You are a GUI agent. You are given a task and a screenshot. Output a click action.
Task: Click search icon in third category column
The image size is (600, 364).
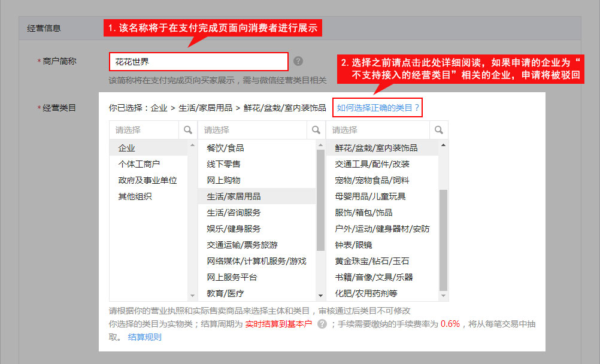439,130
